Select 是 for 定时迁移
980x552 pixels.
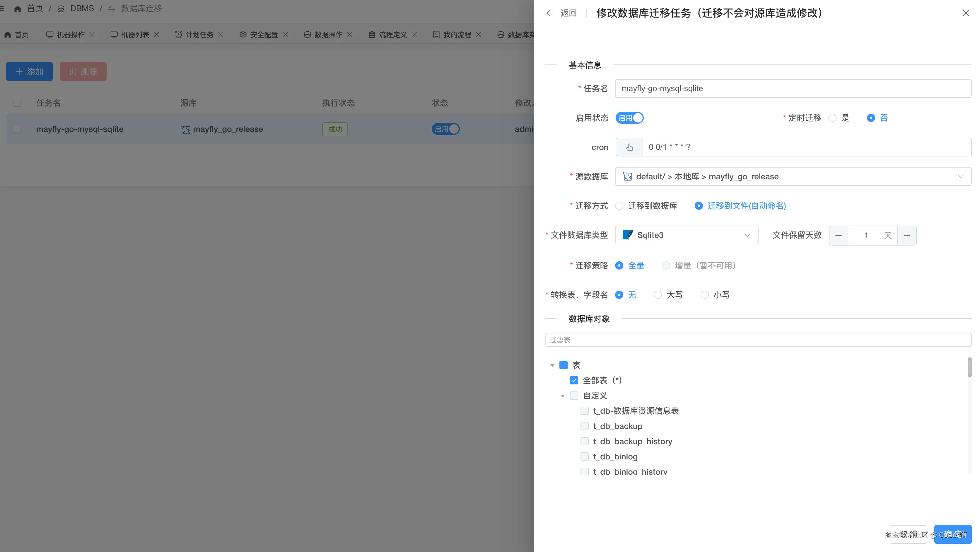click(832, 118)
